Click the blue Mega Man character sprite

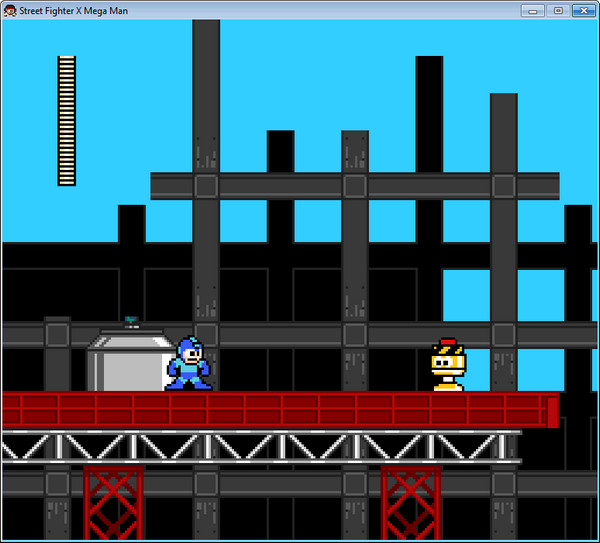coord(188,363)
